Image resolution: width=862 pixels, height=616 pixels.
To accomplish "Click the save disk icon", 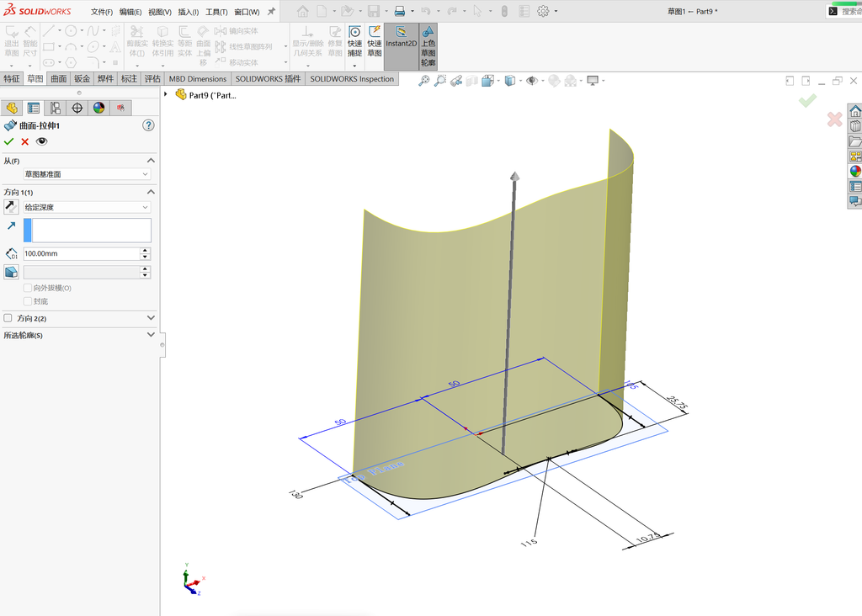I will (x=374, y=11).
